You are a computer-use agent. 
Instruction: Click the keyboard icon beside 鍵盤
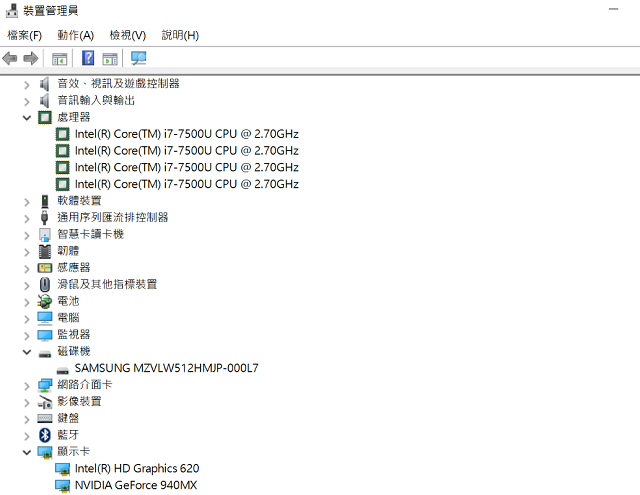pyautogui.click(x=45, y=419)
